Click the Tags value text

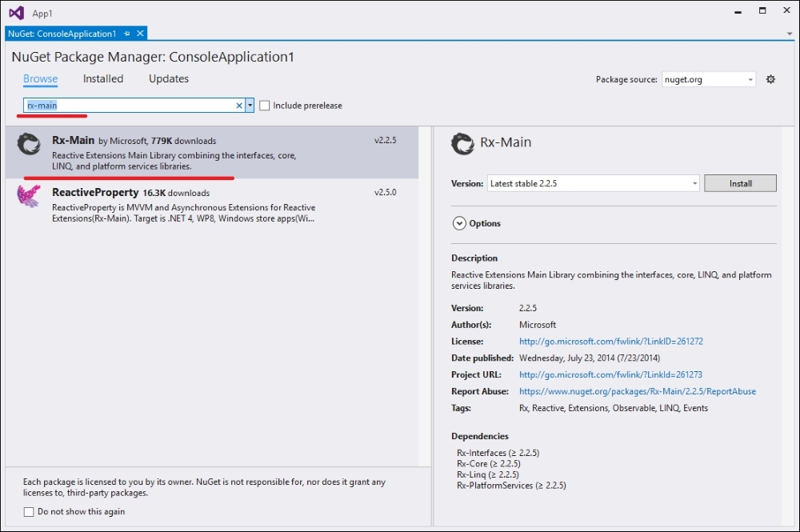(x=614, y=408)
